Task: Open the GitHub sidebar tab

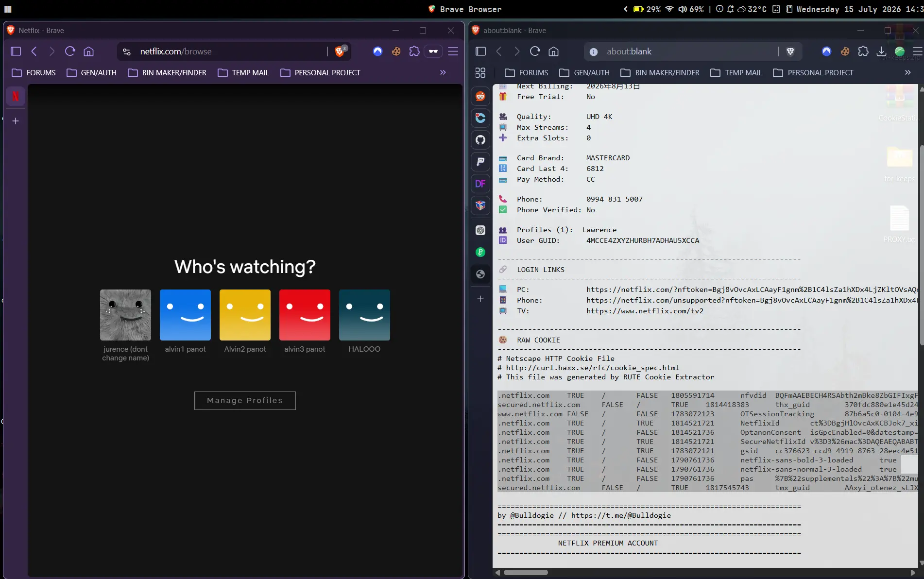Action: pos(480,140)
